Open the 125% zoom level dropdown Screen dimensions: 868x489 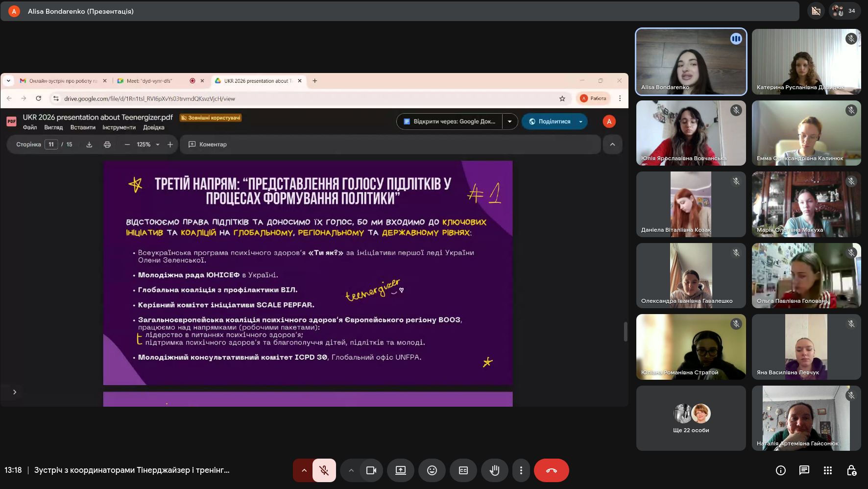click(x=148, y=145)
